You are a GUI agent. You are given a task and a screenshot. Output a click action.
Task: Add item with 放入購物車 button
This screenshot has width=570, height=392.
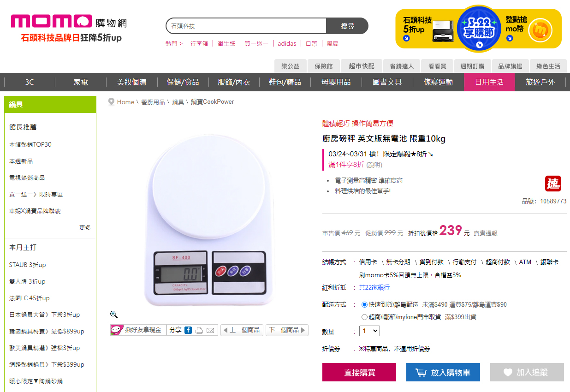(x=443, y=373)
